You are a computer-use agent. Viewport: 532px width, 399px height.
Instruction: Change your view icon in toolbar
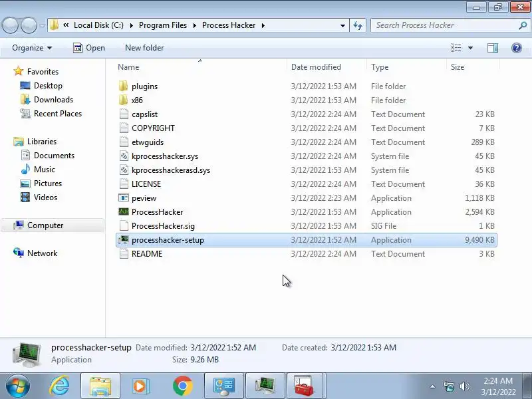[x=456, y=48]
